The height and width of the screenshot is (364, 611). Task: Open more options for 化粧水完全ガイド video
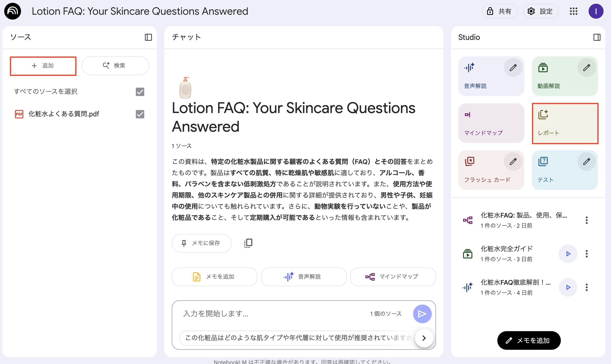586,254
